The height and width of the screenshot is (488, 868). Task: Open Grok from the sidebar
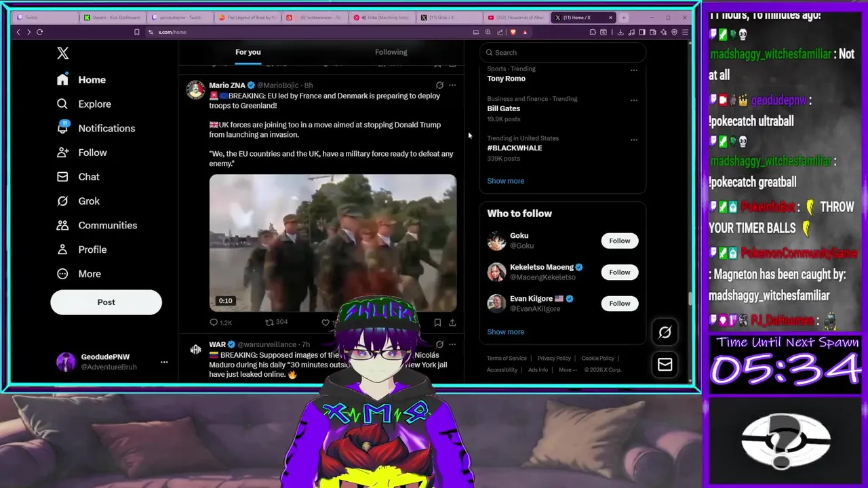pos(78,201)
